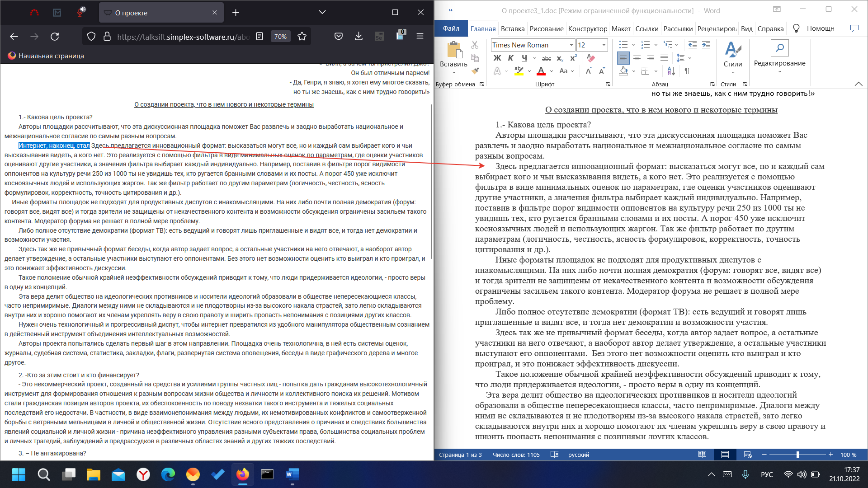Click the Format Painter brush icon
868x488 pixels.
click(475, 71)
